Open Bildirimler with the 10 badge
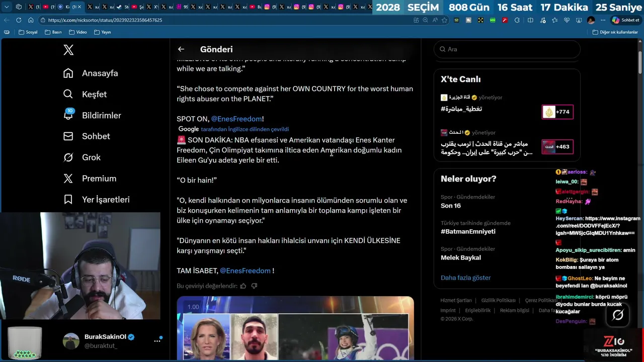Image resolution: width=644 pixels, height=362 pixels. (92, 115)
